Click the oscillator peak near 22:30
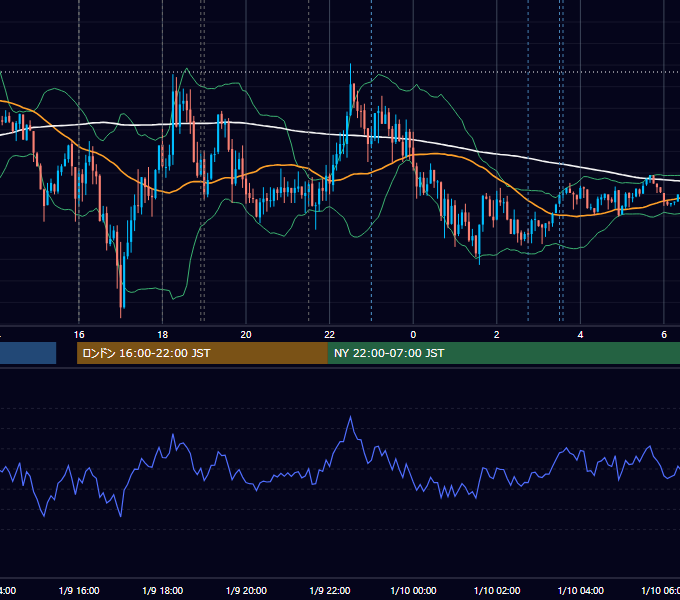 click(350, 417)
